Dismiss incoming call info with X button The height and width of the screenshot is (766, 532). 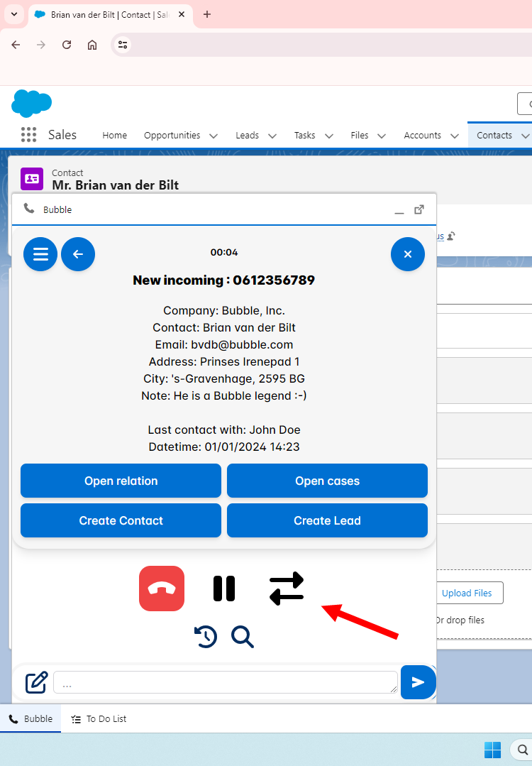pyautogui.click(x=407, y=254)
